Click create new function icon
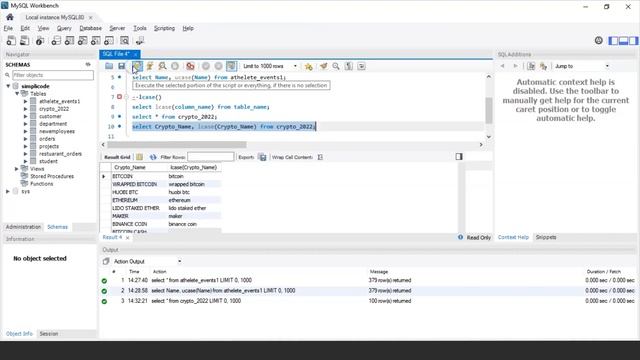This screenshot has height=360, width=640. tap(109, 40)
